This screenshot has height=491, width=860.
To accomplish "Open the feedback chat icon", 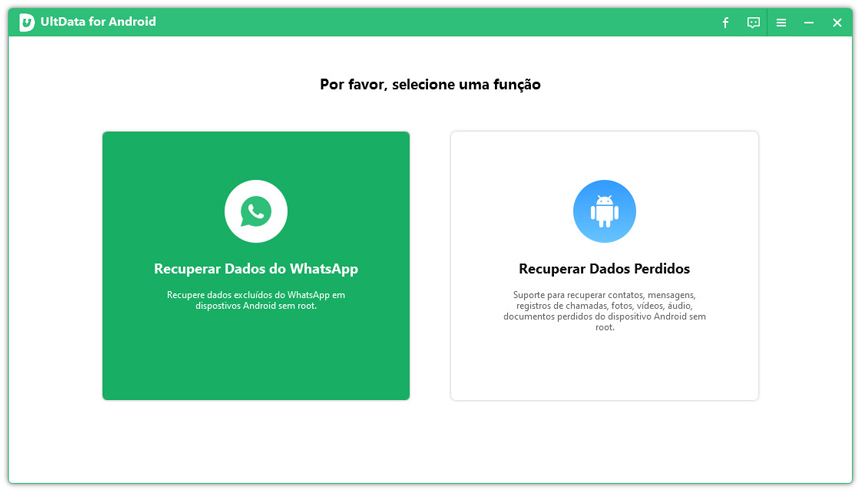I will 753,22.
